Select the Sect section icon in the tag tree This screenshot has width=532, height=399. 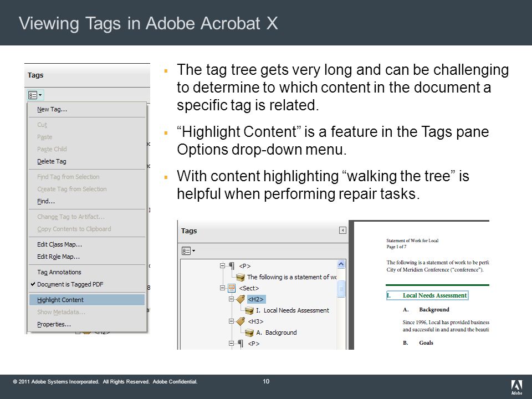point(232,288)
